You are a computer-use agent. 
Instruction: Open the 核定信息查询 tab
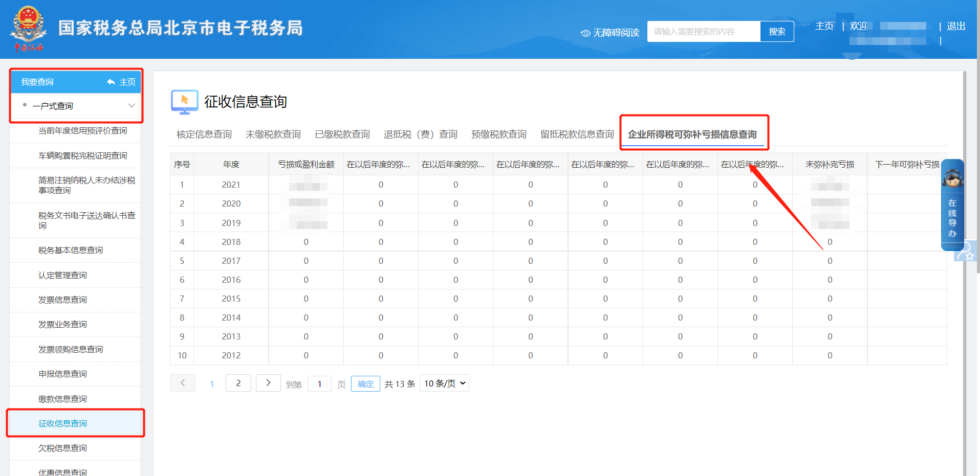pos(203,134)
